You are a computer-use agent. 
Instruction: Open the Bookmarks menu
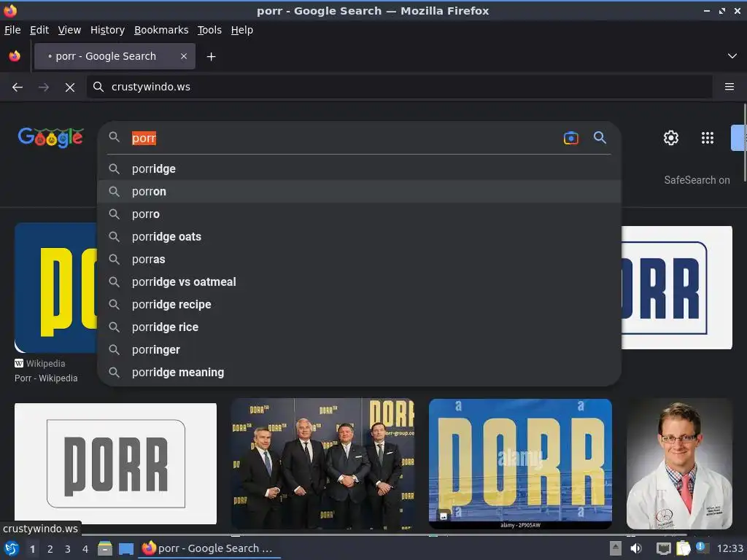161,30
